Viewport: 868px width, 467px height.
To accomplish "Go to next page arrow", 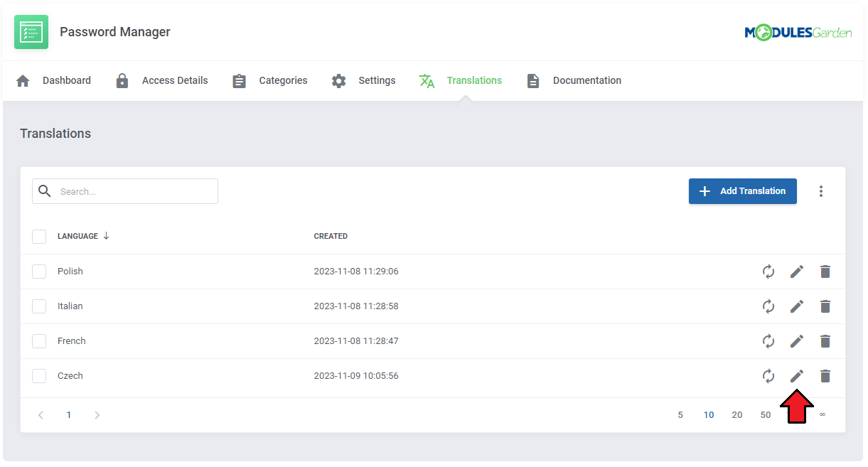I will click(97, 415).
